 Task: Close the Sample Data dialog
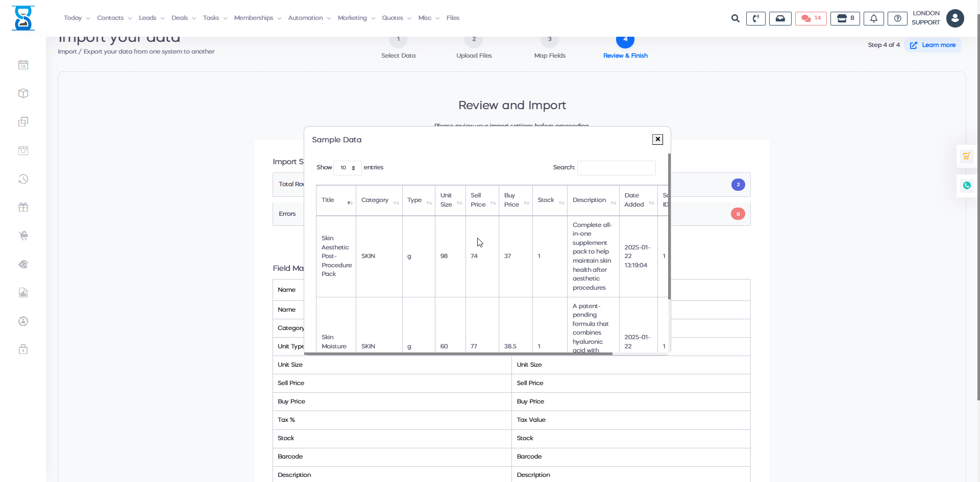point(657,139)
